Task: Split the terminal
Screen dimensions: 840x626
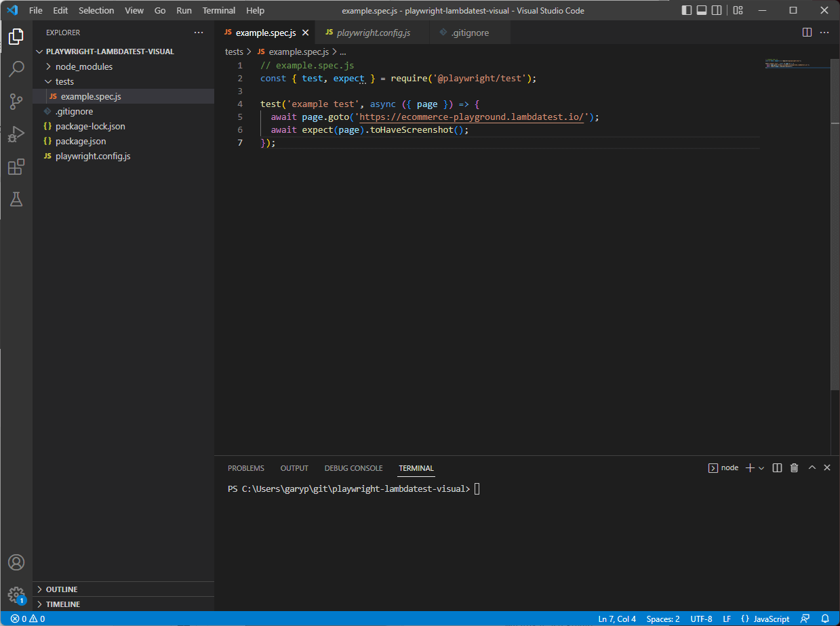Action: [777, 467]
